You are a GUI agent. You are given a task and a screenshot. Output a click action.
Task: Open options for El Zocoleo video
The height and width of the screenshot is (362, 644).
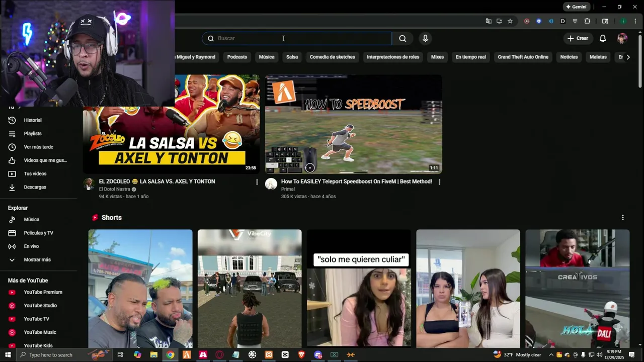[x=257, y=182]
